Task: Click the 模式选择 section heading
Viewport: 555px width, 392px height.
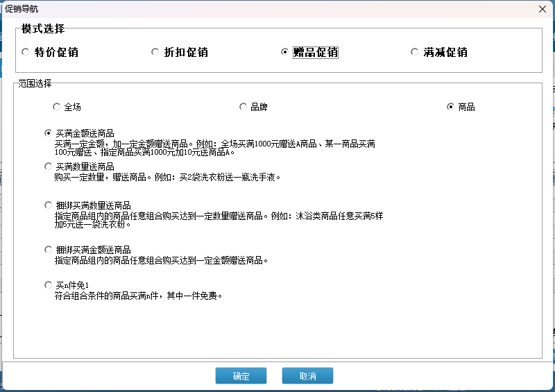Action: 43,29
